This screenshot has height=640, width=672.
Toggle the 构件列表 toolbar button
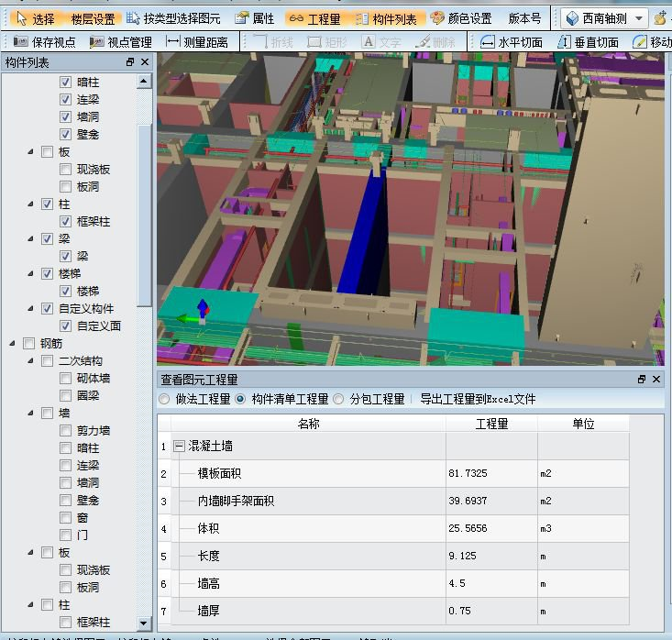(386, 19)
